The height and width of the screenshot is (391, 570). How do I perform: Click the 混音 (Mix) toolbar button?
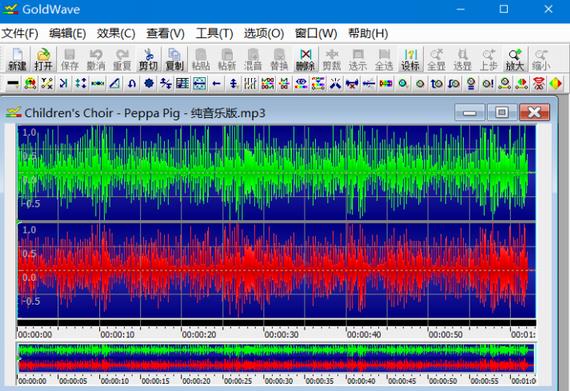[x=253, y=59]
